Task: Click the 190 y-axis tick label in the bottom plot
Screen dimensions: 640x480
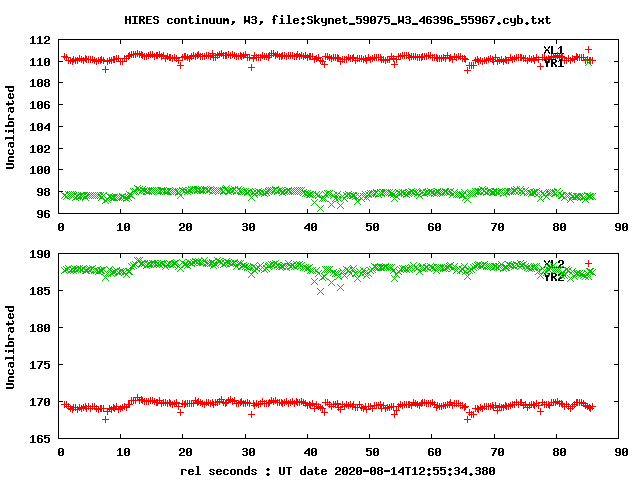Action: (40, 254)
